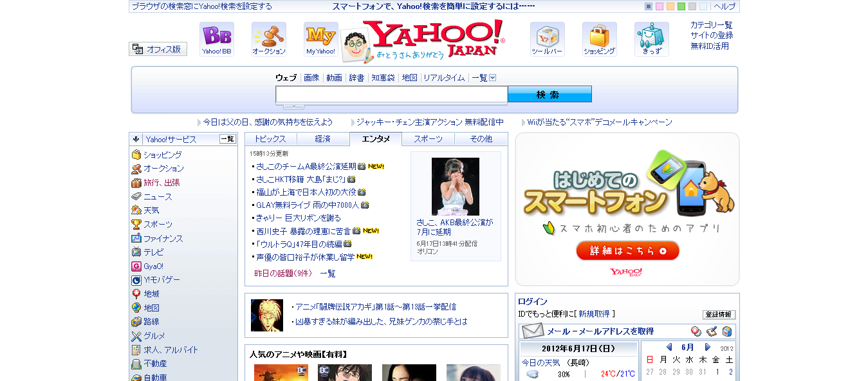Open the Kids (きっず) robot icon

651,39
